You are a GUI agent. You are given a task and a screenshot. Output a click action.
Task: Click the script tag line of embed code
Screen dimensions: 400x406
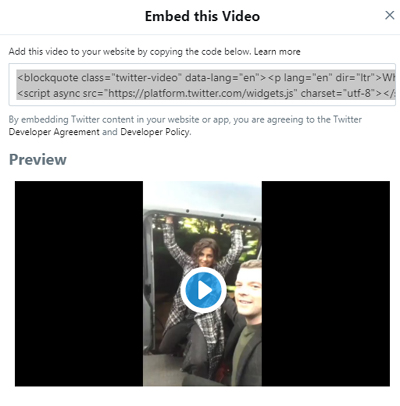[x=206, y=93]
